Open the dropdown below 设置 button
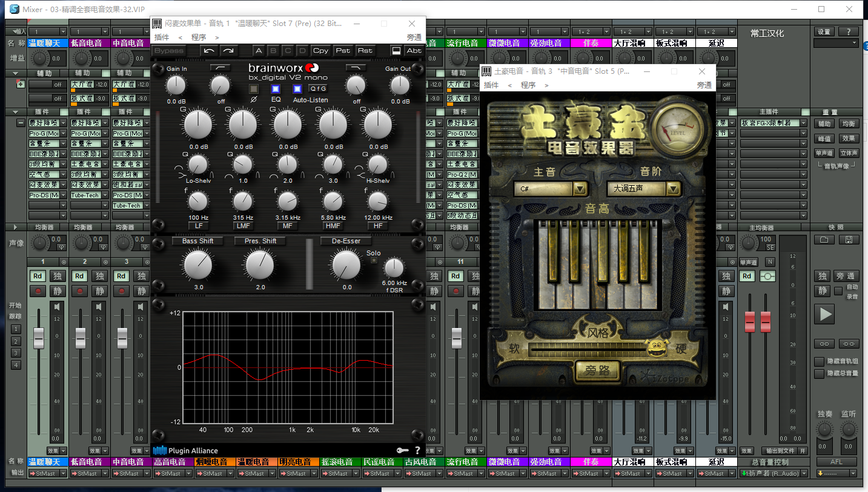Viewport: 868px width, 492px height. coord(836,43)
